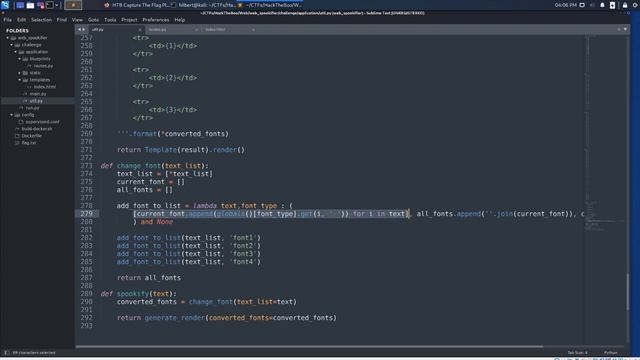Open the Selection menu
The width and height of the screenshot is (640, 360).
[41, 20]
